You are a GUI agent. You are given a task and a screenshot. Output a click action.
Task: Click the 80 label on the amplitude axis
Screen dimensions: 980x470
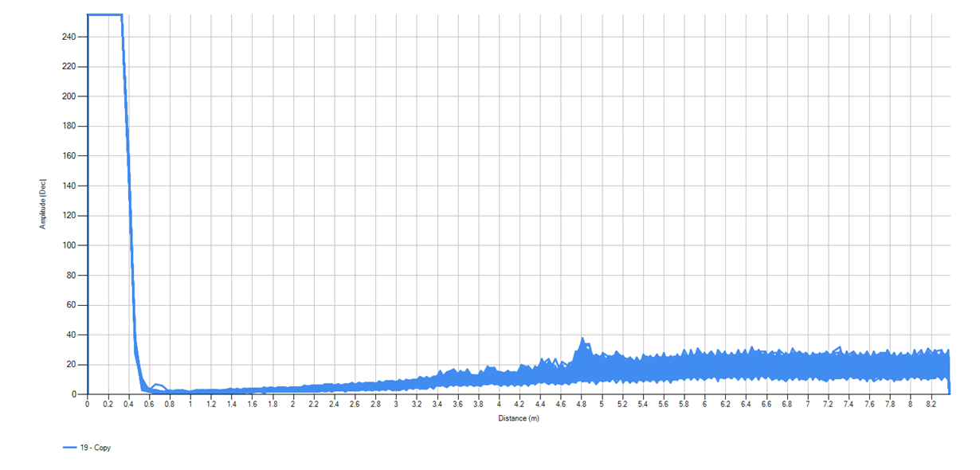pos(72,276)
